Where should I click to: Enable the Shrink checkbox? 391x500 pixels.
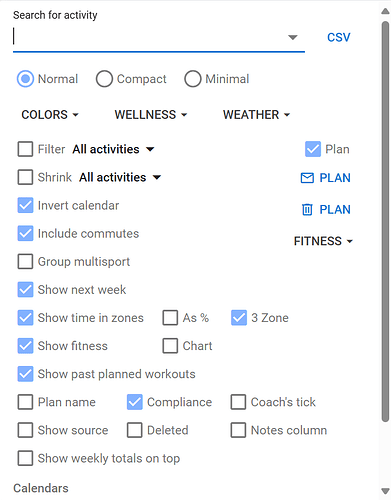tap(25, 177)
